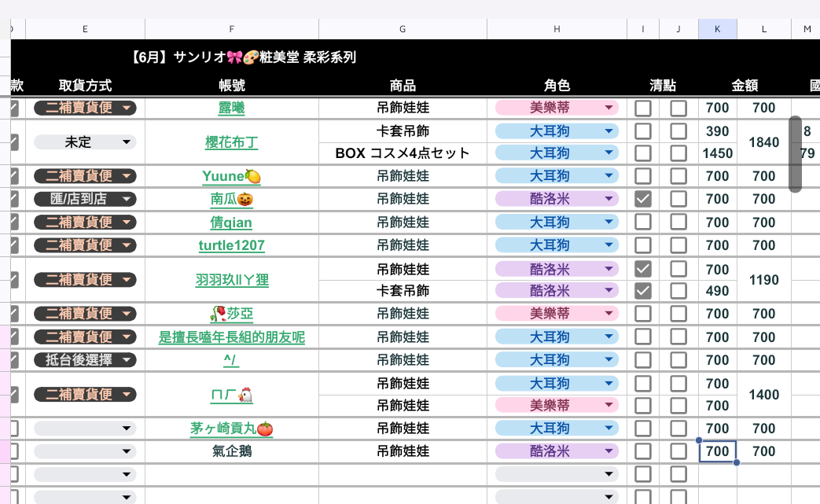Open dropdown arrow on 露曦's 美樂蒂 role chip

click(x=609, y=108)
